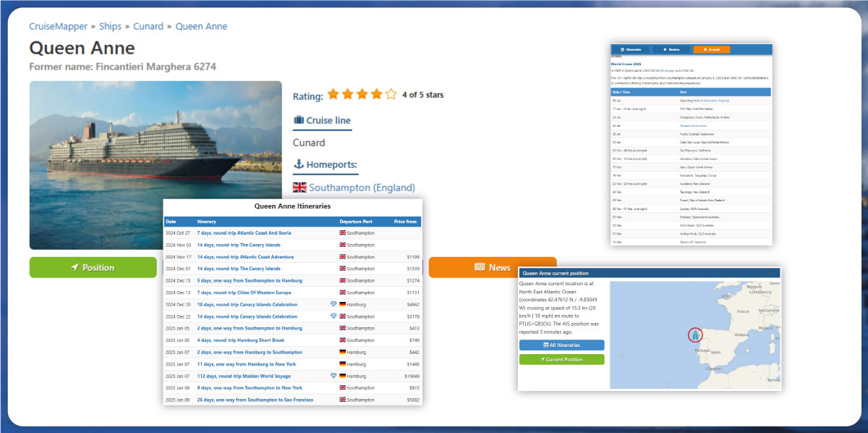Click the ship marker on the map
The image size is (868, 433).
[694, 335]
